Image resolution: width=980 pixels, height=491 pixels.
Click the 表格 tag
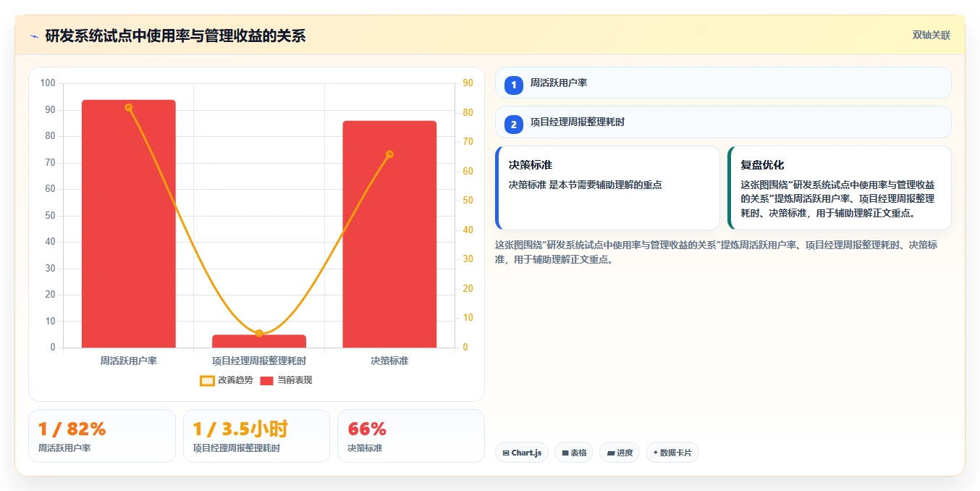[x=574, y=453]
